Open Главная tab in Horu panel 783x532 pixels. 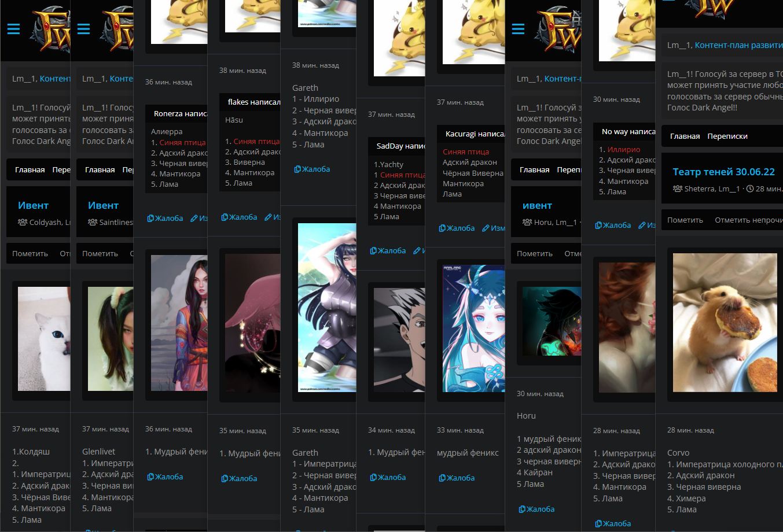(x=535, y=169)
